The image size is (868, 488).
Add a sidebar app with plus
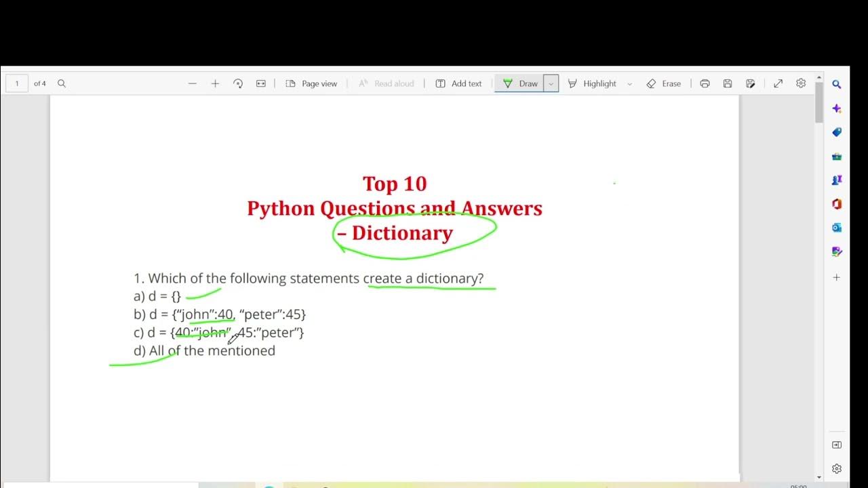[x=837, y=277]
